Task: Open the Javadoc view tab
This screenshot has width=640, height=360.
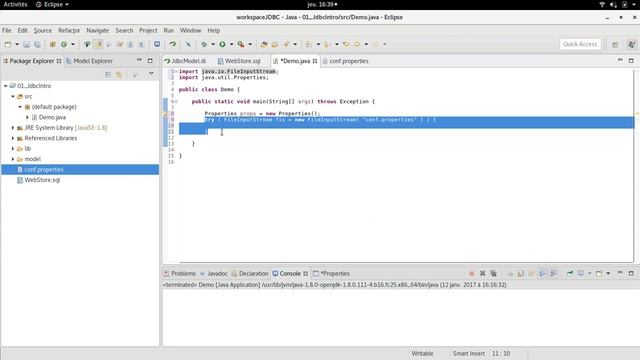Action: point(213,273)
